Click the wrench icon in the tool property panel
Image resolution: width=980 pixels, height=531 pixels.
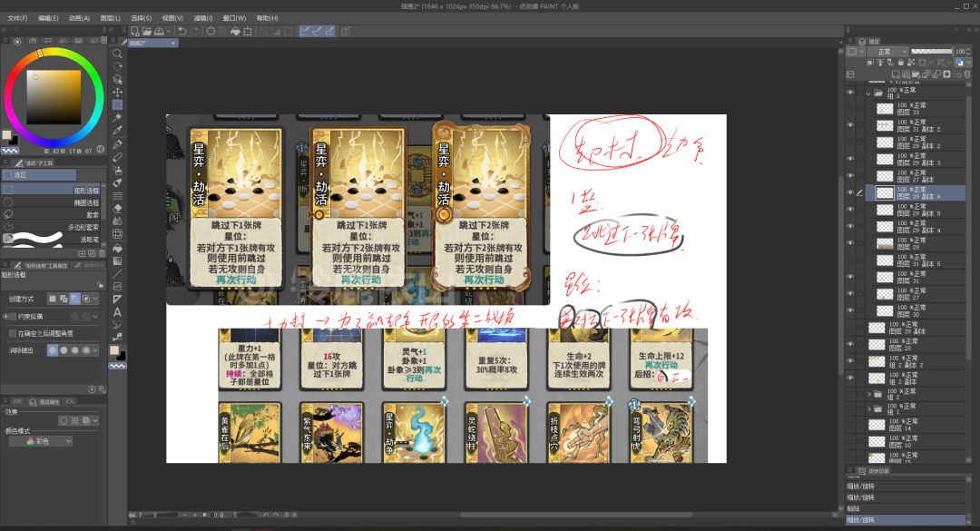point(102,389)
